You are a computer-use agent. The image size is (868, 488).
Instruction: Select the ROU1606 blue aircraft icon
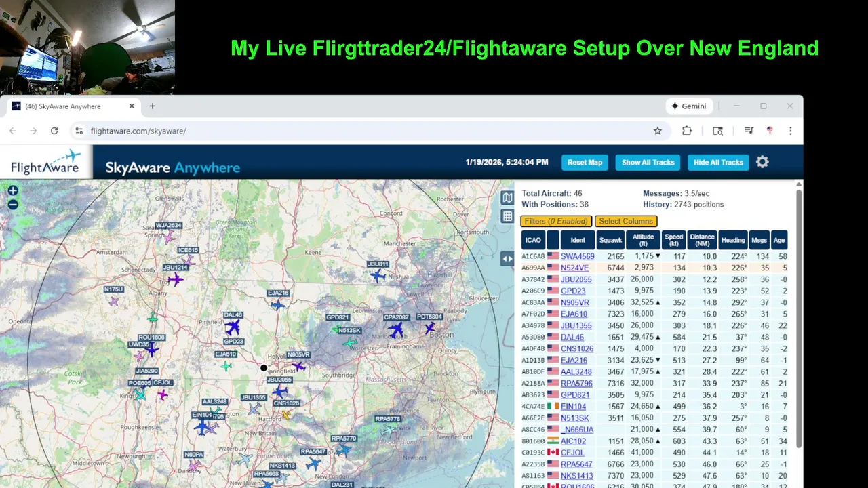[152, 349]
